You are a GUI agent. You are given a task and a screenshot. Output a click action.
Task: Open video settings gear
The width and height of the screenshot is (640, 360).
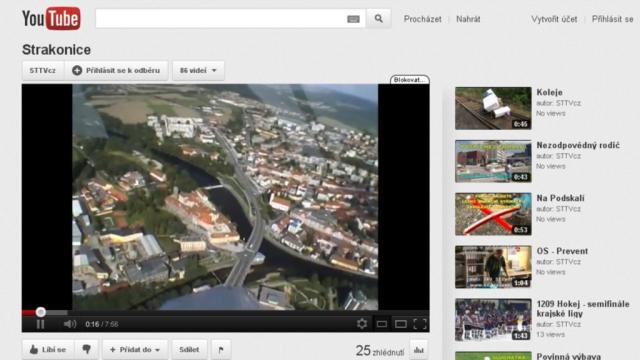click(362, 324)
